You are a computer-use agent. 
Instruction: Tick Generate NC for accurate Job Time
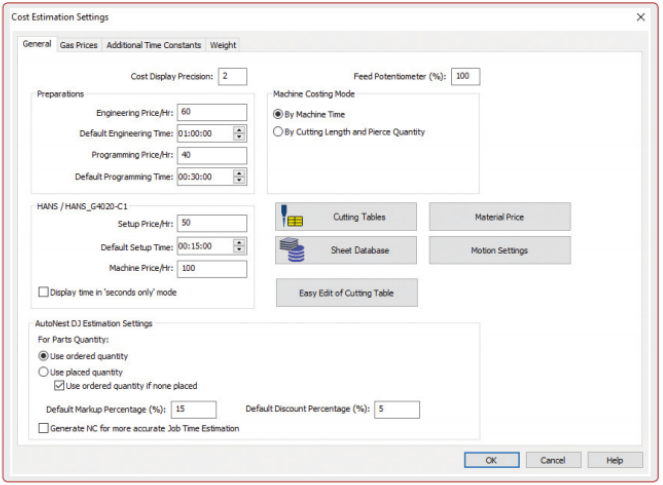coord(43,428)
